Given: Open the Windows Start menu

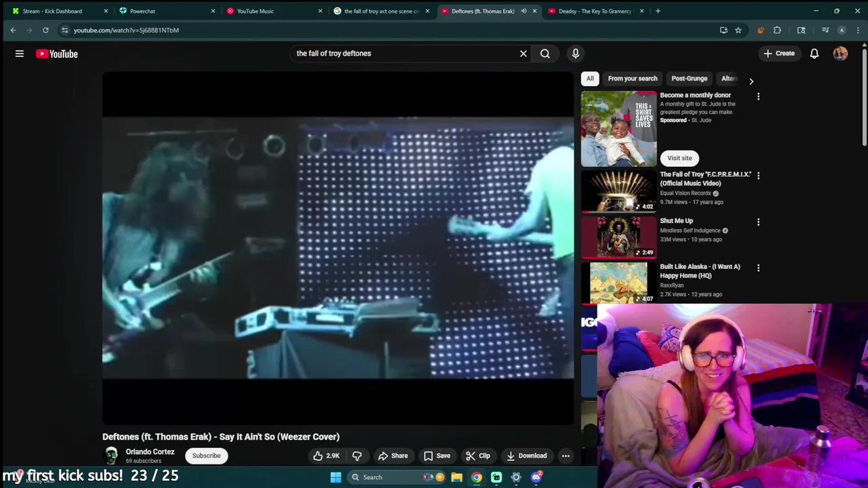Looking at the screenshot, I should coord(336,477).
